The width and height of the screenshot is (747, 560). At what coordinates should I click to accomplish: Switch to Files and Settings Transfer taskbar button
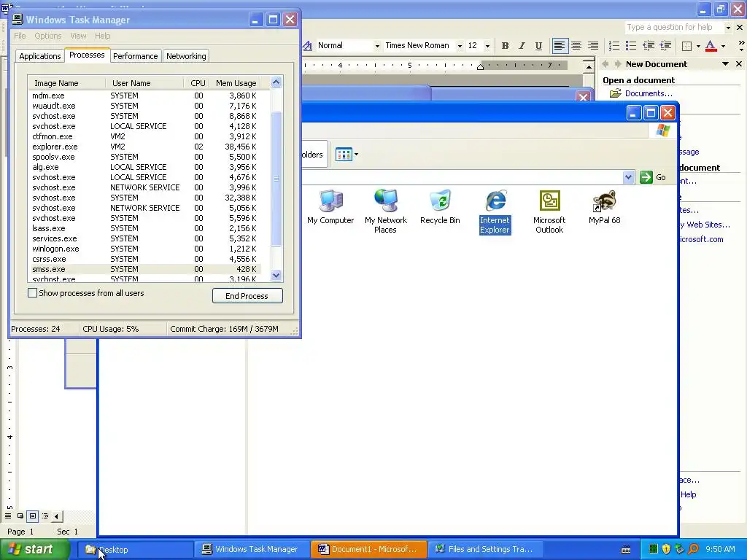point(486,549)
